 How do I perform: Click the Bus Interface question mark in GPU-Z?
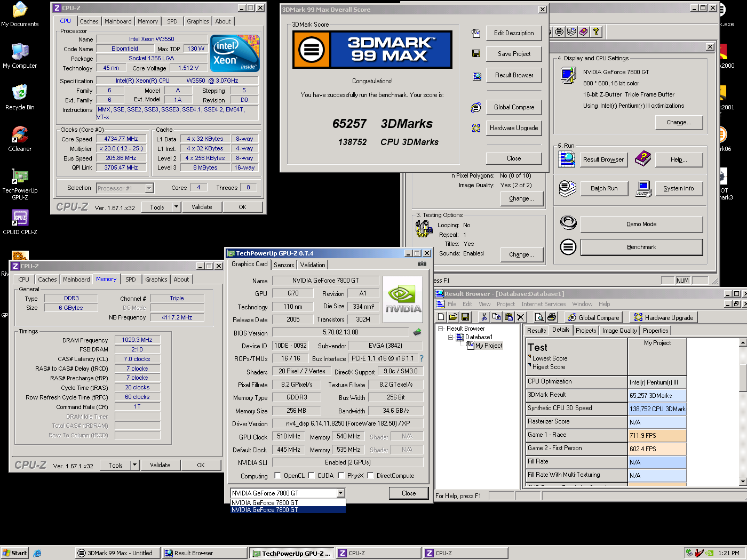422,358
